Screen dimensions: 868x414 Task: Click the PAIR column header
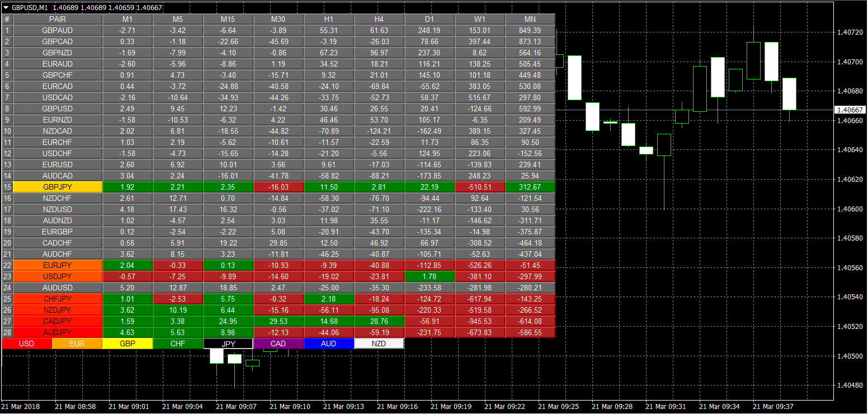58,20
